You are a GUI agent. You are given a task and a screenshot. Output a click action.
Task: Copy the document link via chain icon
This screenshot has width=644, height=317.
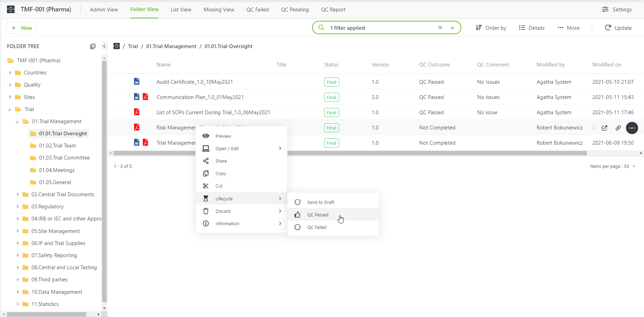coord(618,128)
